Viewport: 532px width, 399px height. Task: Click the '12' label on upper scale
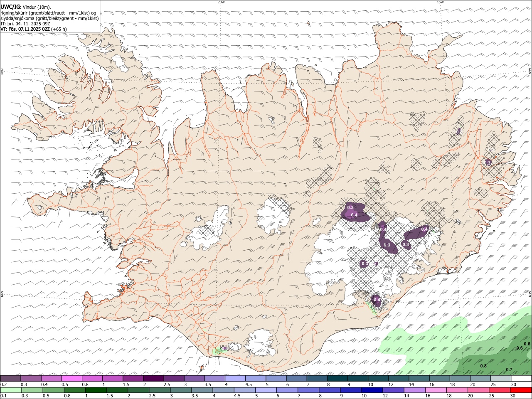tap(391, 384)
